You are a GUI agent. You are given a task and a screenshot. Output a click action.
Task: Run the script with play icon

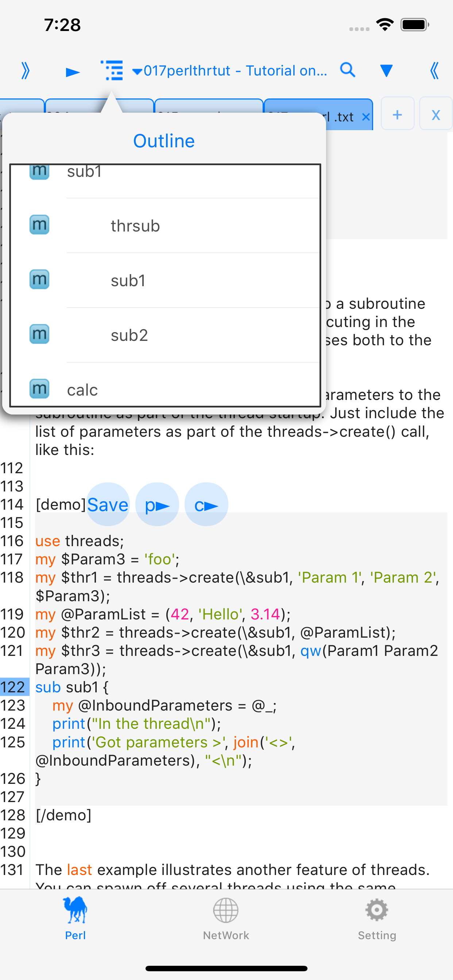(x=72, y=71)
